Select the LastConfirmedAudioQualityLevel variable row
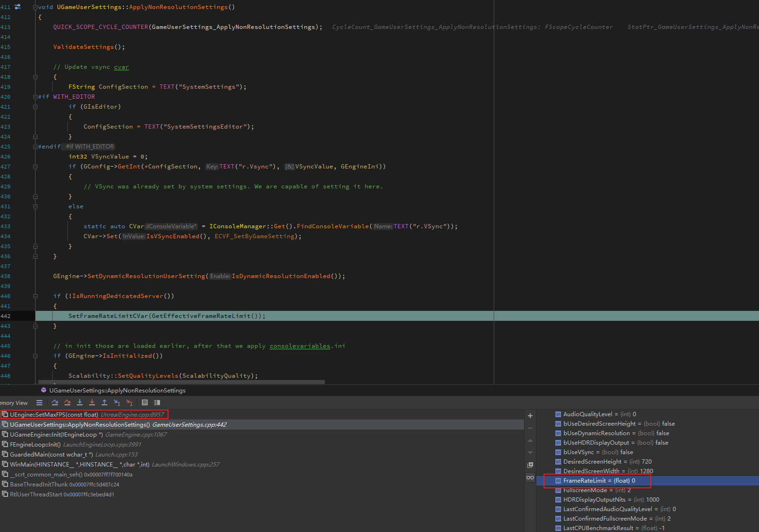The width and height of the screenshot is (759, 532). tap(647, 509)
